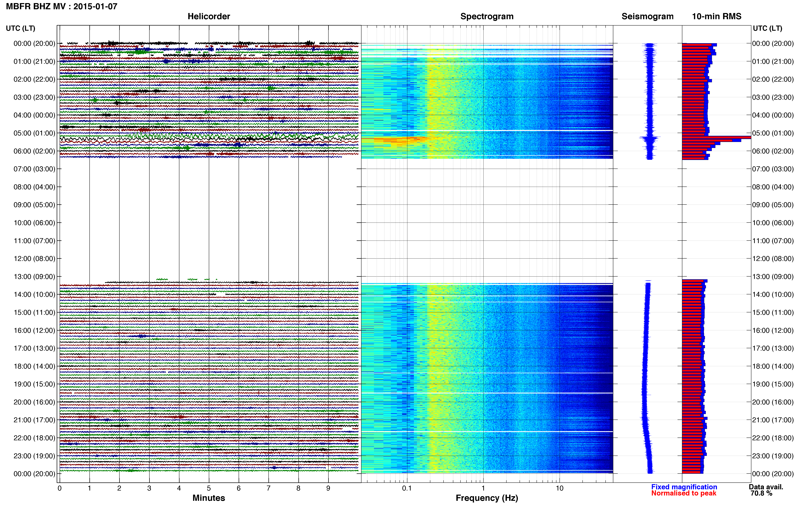Select left axis label 07:00 (03:00)
This screenshot has height=508, width=812.
coord(34,169)
